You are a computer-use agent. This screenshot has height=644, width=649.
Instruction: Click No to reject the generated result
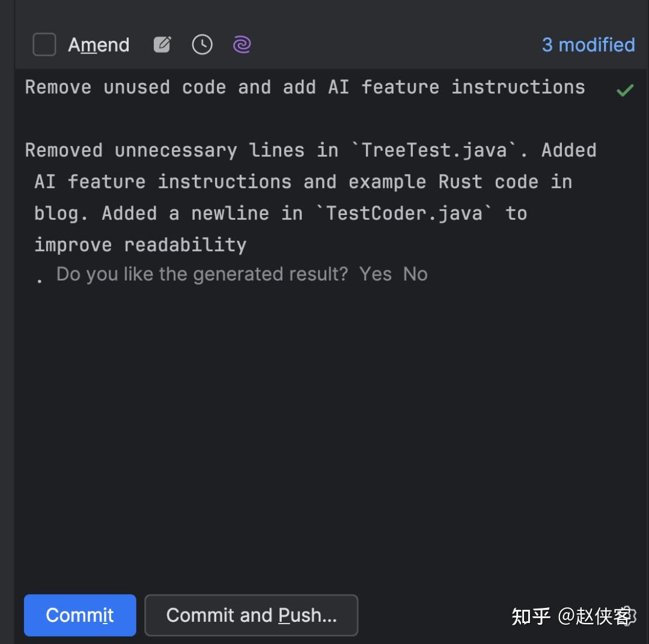416,274
